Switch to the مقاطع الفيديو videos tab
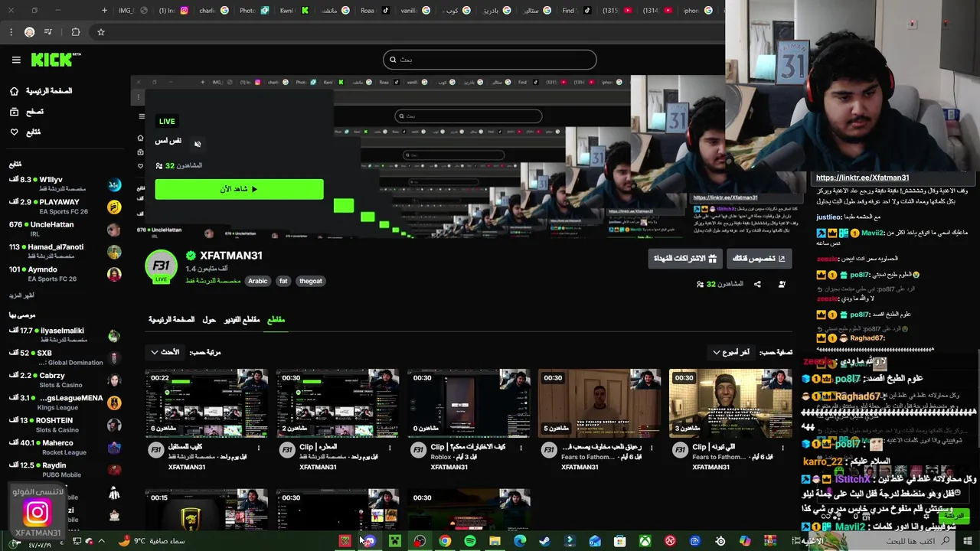980x551 pixels. pyautogui.click(x=242, y=319)
